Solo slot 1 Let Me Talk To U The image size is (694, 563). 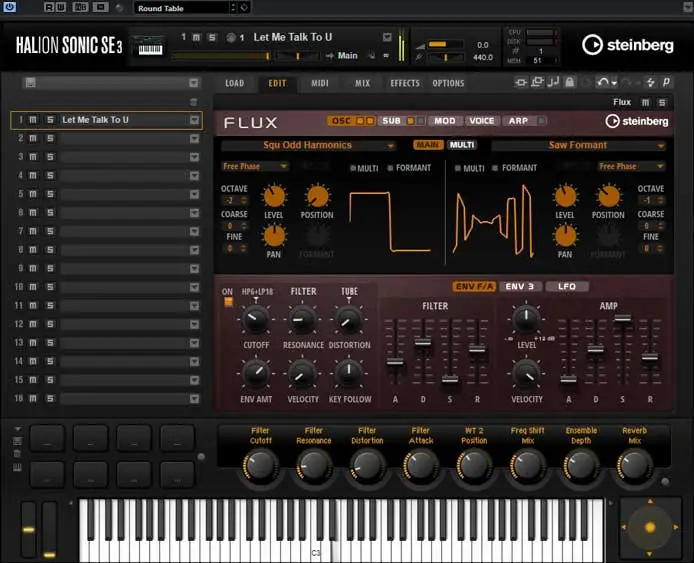point(49,120)
